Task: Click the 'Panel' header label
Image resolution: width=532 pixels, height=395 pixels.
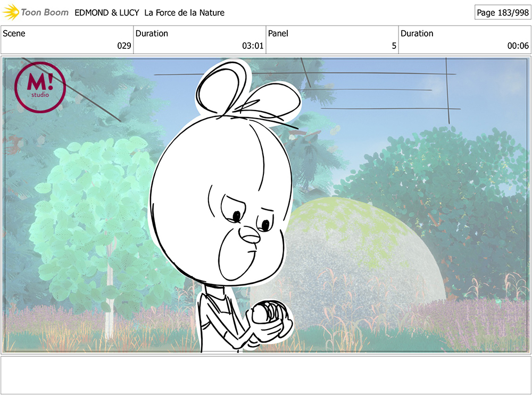Action: pyautogui.click(x=278, y=33)
